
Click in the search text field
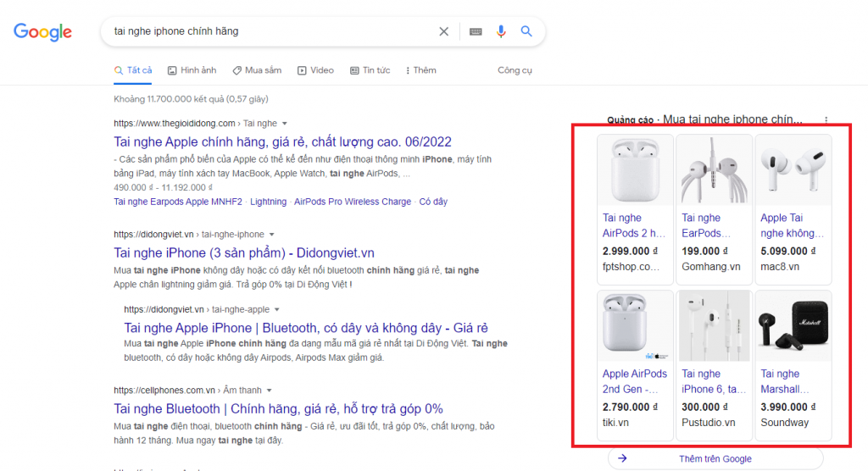coord(271,31)
